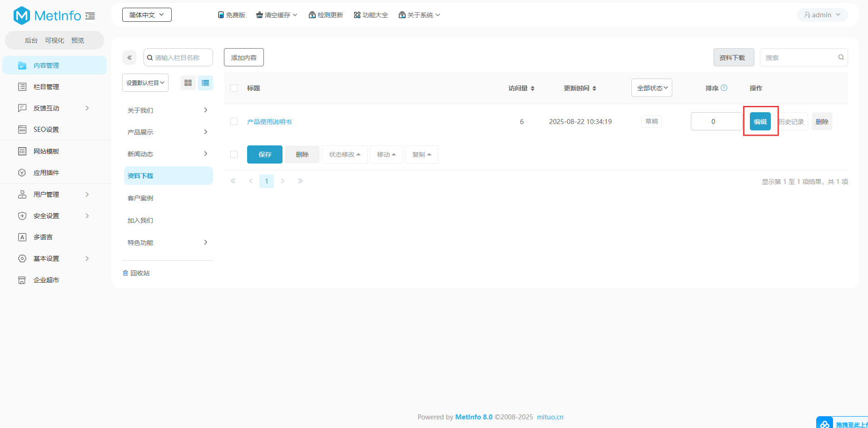Check the 产品使用说明书 row checkbox

point(234,121)
